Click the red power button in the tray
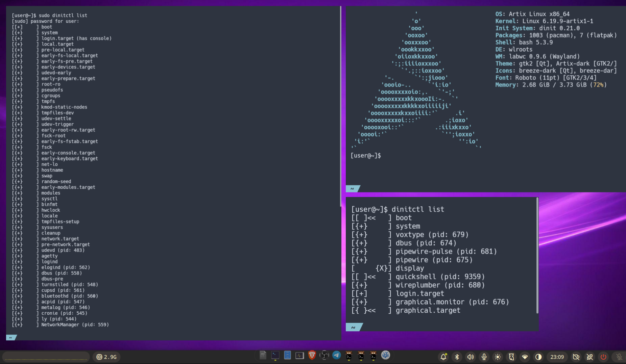The width and height of the screenshot is (626, 364). point(603,357)
